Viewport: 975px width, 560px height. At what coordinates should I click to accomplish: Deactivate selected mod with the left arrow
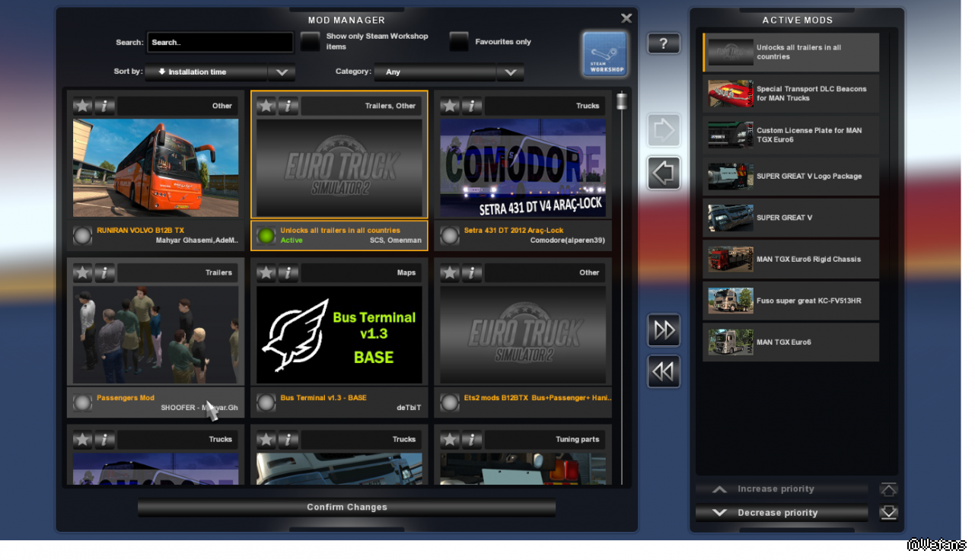coord(664,173)
